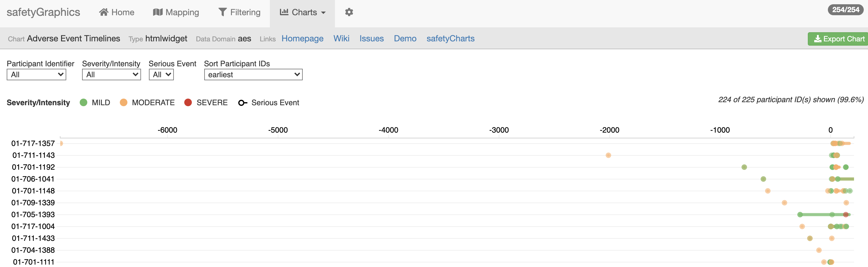This screenshot has height=267, width=868.
Task: Toggle the MILD severity legend item
Action: 95,102
